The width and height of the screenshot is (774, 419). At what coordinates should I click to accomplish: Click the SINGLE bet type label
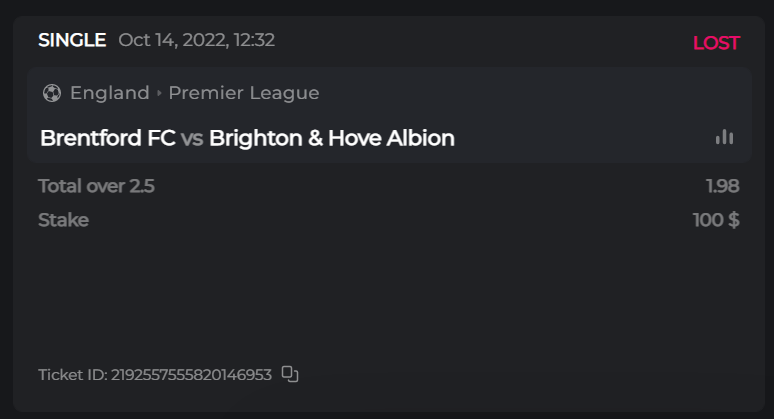coord(72,41)
